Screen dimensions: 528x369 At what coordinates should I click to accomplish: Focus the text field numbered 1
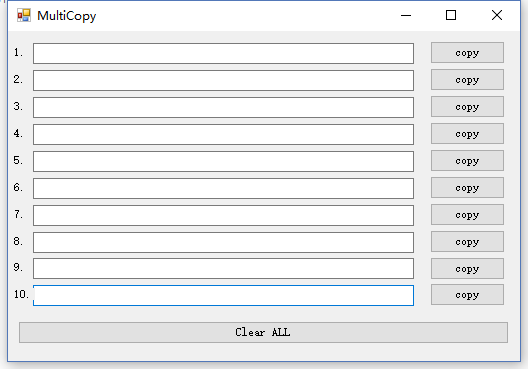(223, 53)
